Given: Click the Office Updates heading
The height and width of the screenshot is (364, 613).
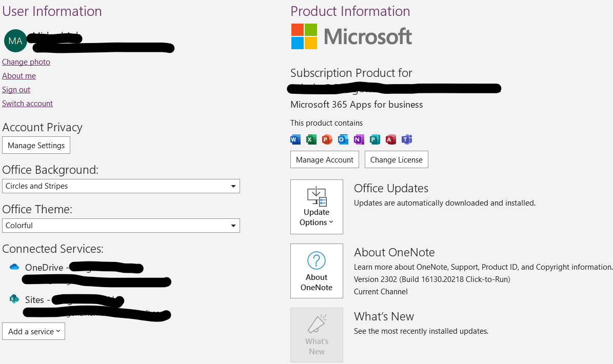Looking at the screenshot, I should point(391,188).
